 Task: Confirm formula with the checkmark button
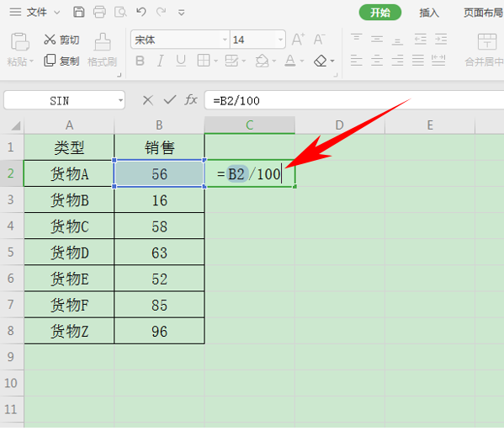click(170, 100)
